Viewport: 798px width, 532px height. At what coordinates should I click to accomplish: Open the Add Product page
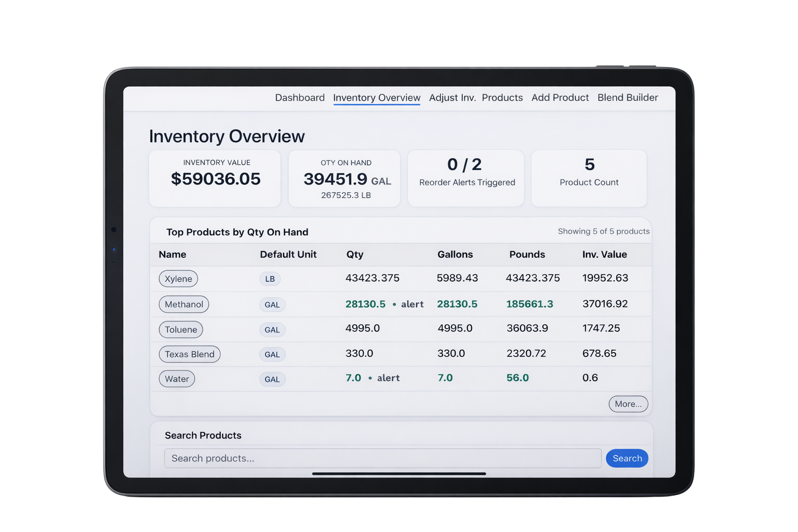(560, 98)
